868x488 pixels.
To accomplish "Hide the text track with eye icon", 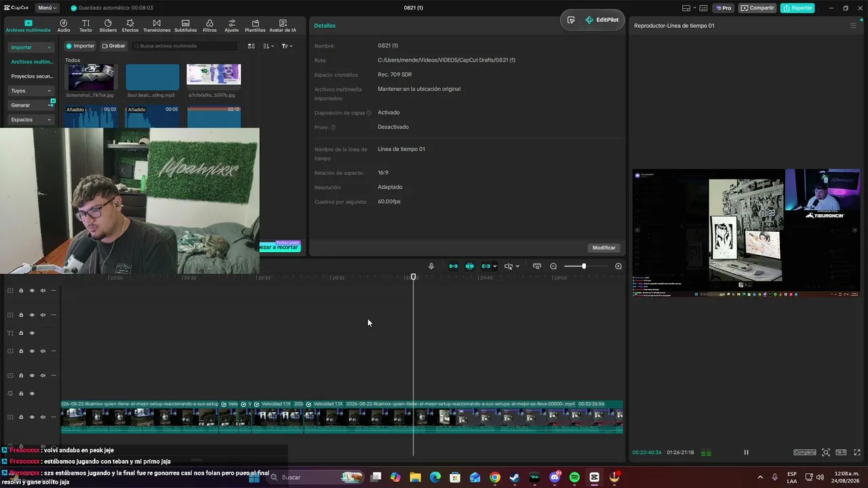I will point(31,333).
